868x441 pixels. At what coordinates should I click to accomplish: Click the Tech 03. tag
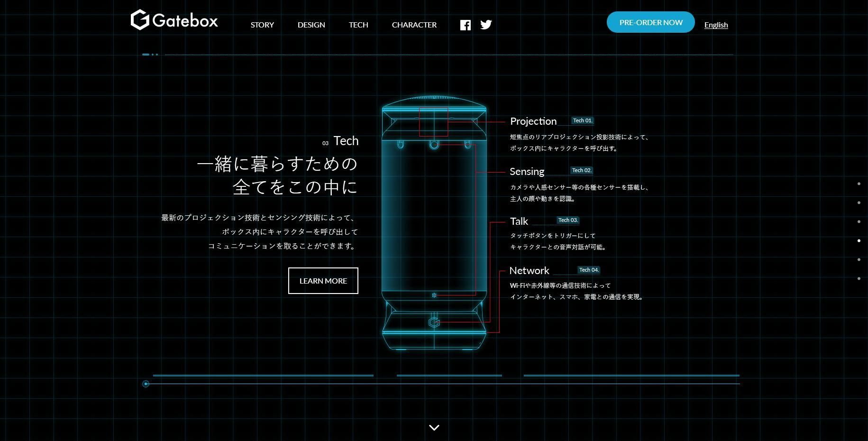point(568,220)
